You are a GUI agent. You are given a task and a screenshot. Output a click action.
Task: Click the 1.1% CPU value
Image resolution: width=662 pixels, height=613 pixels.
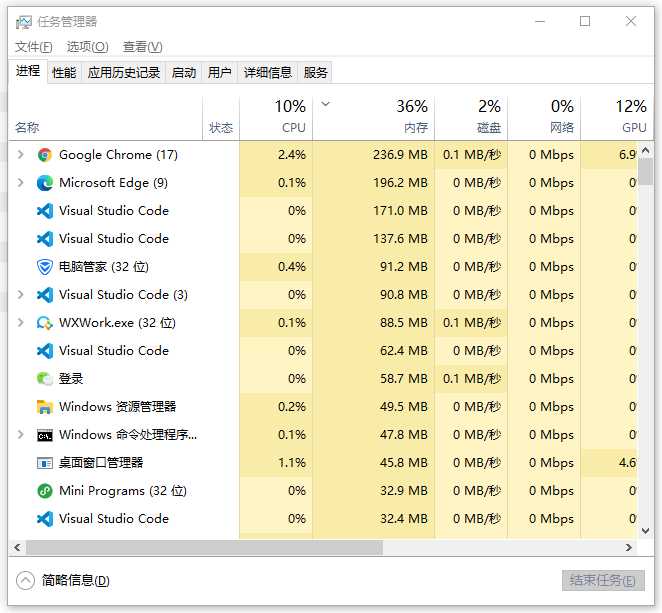(x=292, y=463)
